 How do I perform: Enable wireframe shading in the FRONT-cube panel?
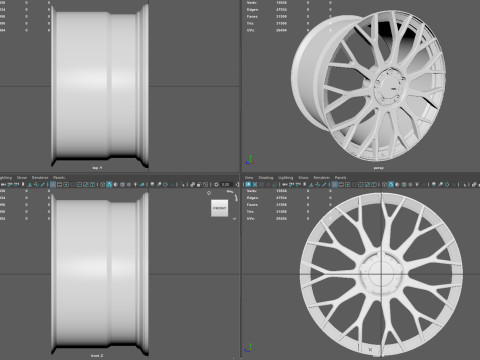(103, 184)
